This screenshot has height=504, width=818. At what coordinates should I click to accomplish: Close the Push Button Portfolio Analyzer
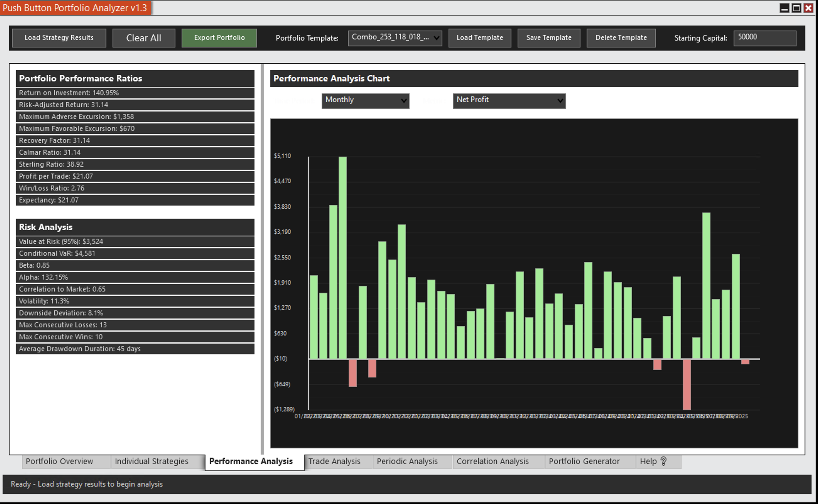point(808,8)
